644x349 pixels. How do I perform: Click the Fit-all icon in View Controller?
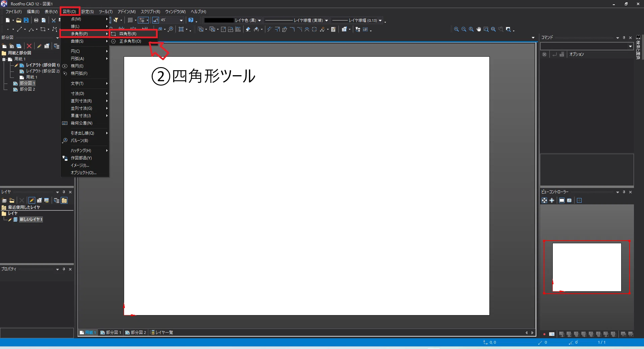(544, 200)
